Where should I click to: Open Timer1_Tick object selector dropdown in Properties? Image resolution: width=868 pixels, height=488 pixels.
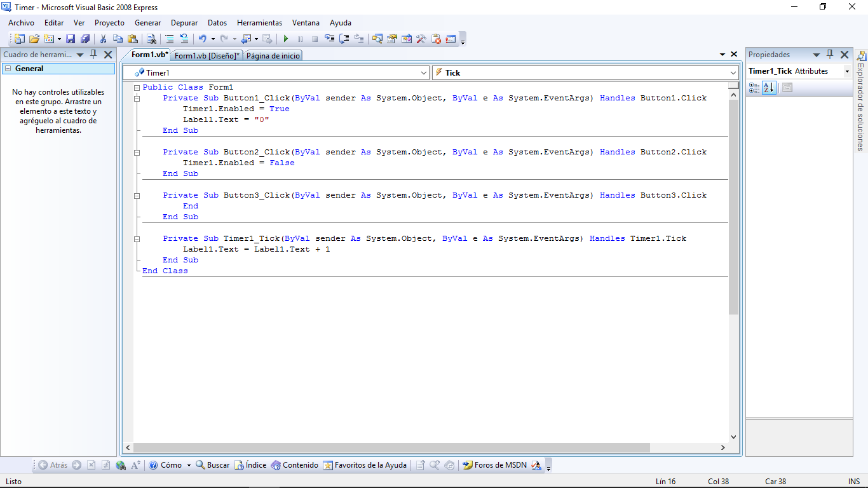pyautogui.click(x=847, y=71)
